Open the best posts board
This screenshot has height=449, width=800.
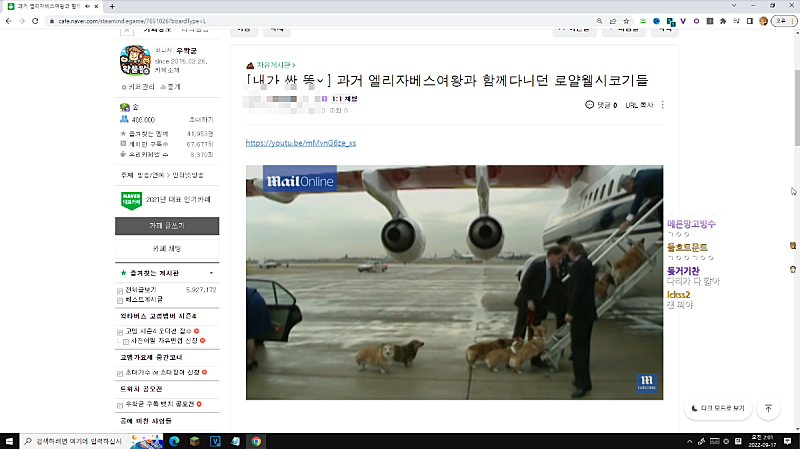pos(144,300)
